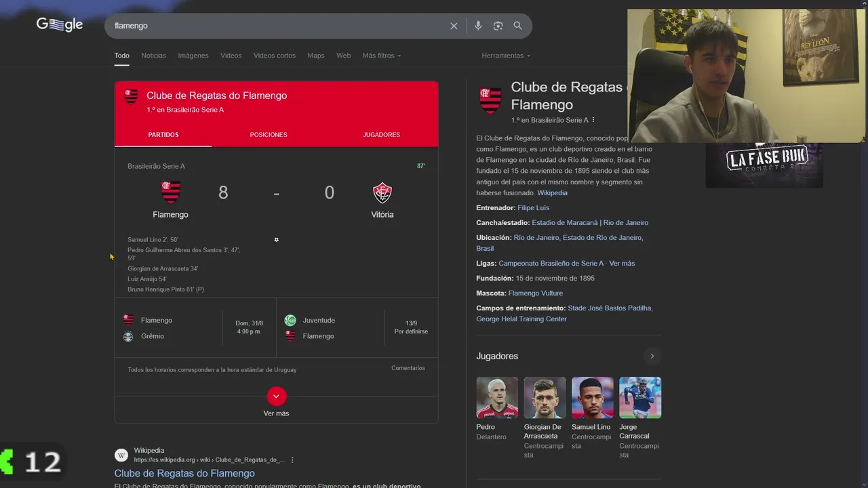Open Clube de Regatas do Flamengo Wikipedia result
This screenshot has height=488, width=868.
click(x=184, y=473)
